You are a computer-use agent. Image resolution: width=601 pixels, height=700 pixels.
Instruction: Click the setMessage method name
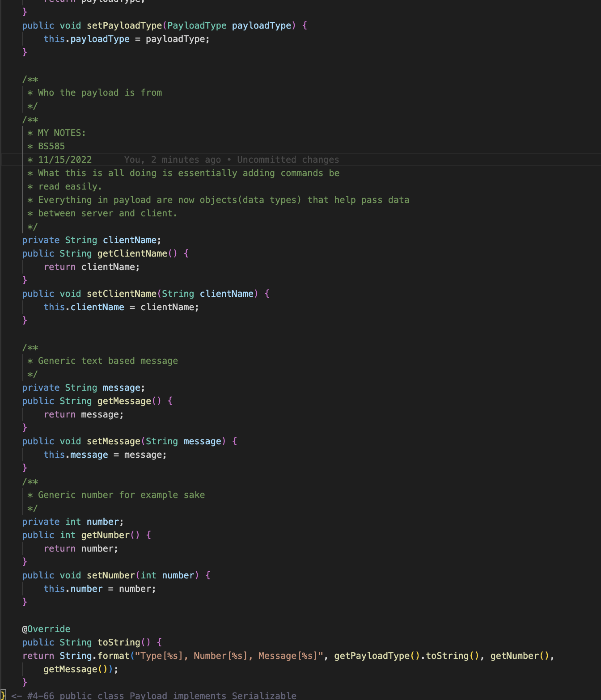click(114, 441)
